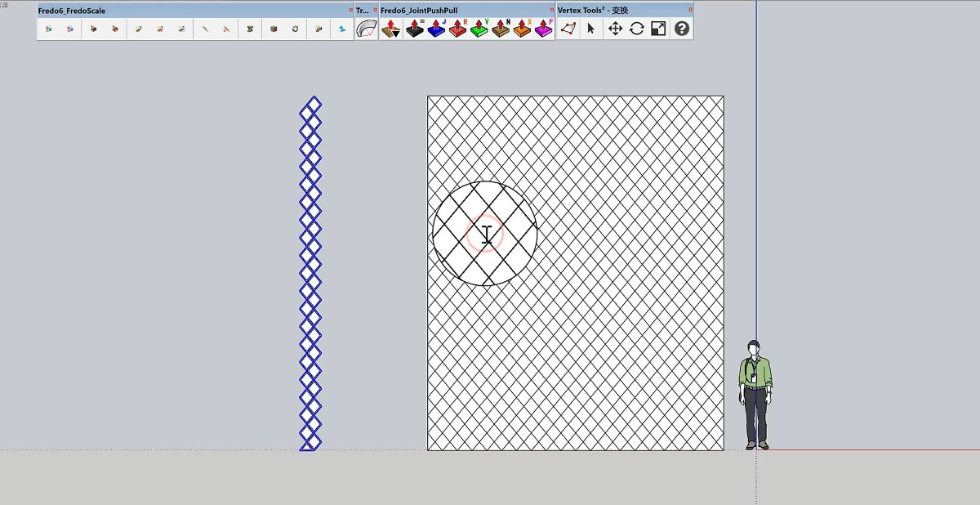Click the fourth FredoScale icon, taper to target
980x505 pixels.
(115, 29)
